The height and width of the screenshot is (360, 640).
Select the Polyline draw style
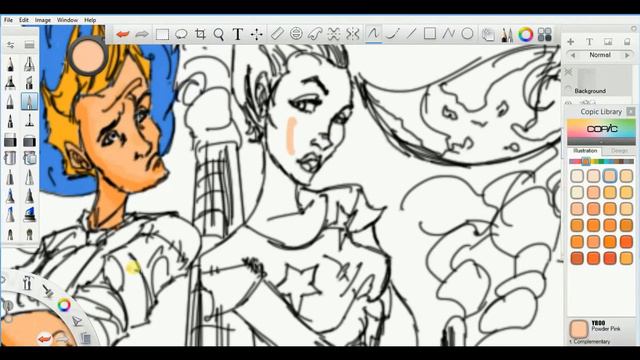[x=449, y=33]
